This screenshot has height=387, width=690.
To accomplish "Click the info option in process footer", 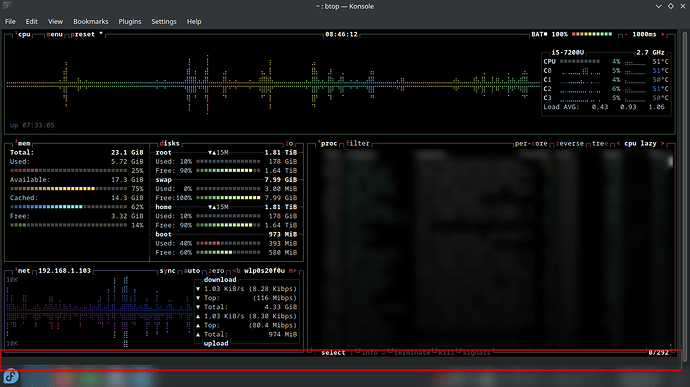I will pos(370,353).
